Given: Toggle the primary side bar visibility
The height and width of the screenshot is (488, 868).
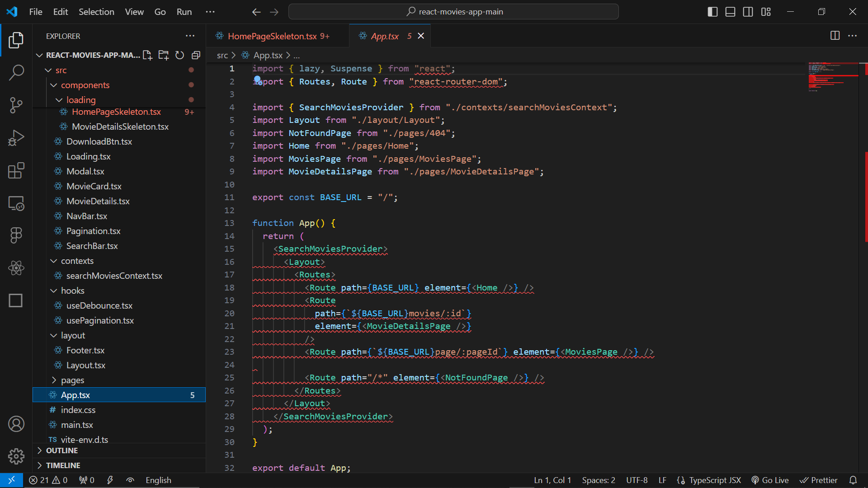Looking at the screenshot, I should pyautogui.click(x=712, y=12).
